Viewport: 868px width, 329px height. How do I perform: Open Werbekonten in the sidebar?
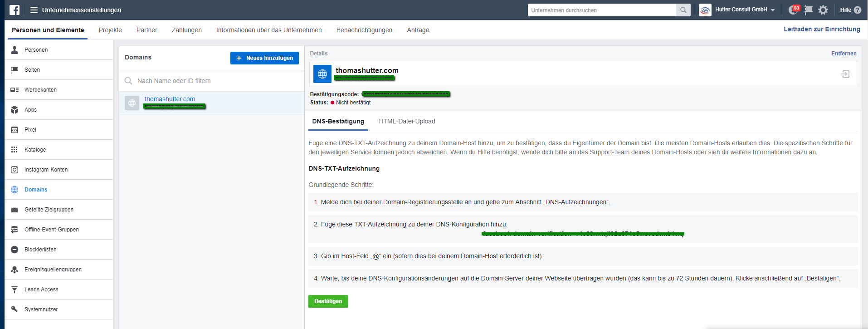click(x=59, y=90)
